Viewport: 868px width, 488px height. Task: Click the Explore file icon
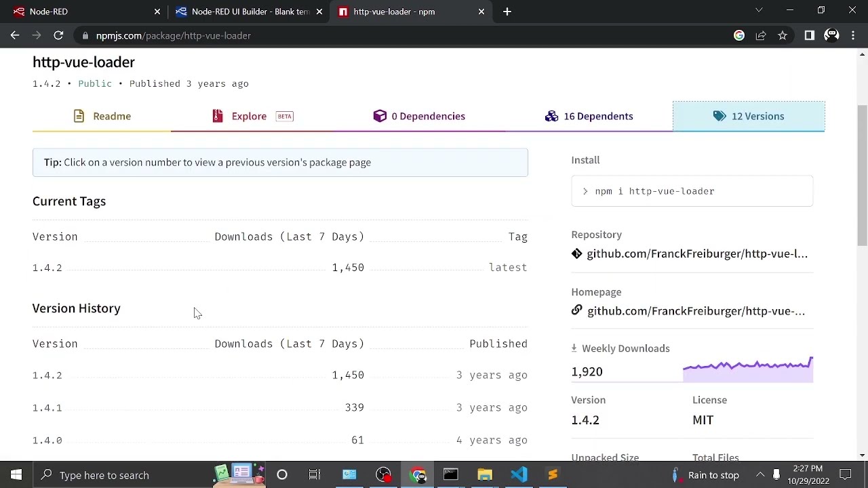click(218, 116)
